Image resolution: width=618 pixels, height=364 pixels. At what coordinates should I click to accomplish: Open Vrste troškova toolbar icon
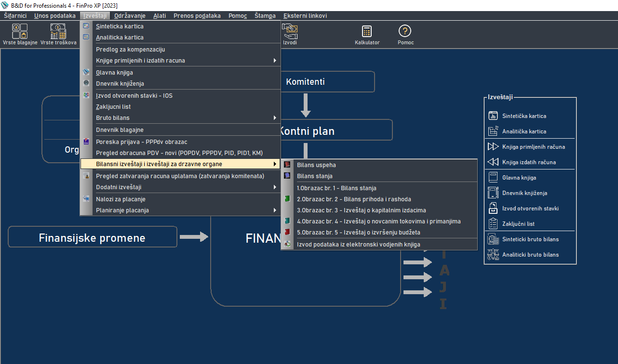point(58,32)
